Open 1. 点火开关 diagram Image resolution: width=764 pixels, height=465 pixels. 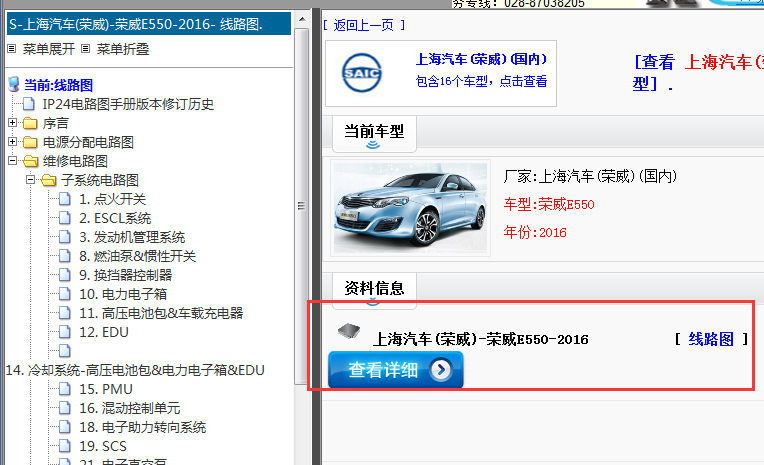pyautogui.click(x=113, y=199)
